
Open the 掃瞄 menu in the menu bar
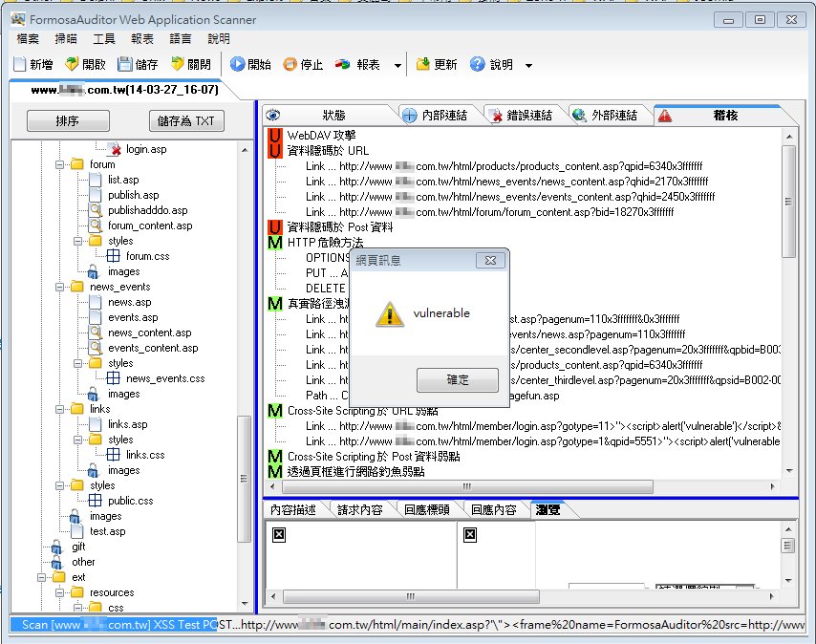tap(66, 39)
